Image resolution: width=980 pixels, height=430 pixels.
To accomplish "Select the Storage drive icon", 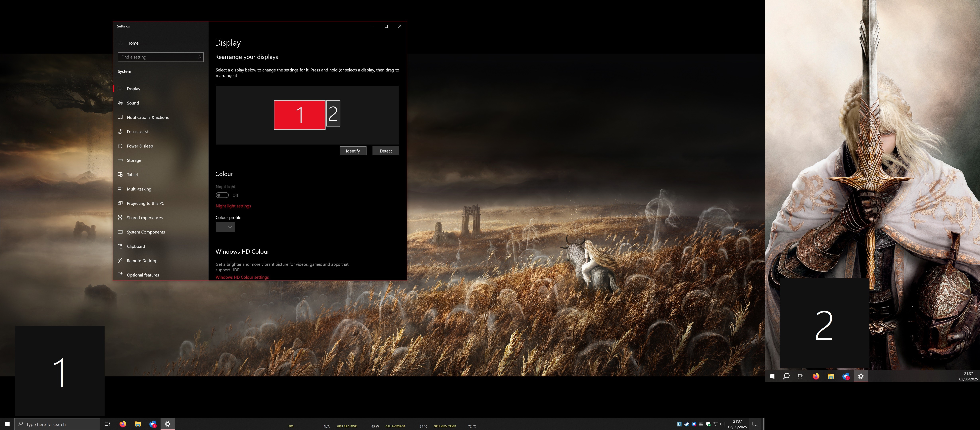I will point(120,160).
